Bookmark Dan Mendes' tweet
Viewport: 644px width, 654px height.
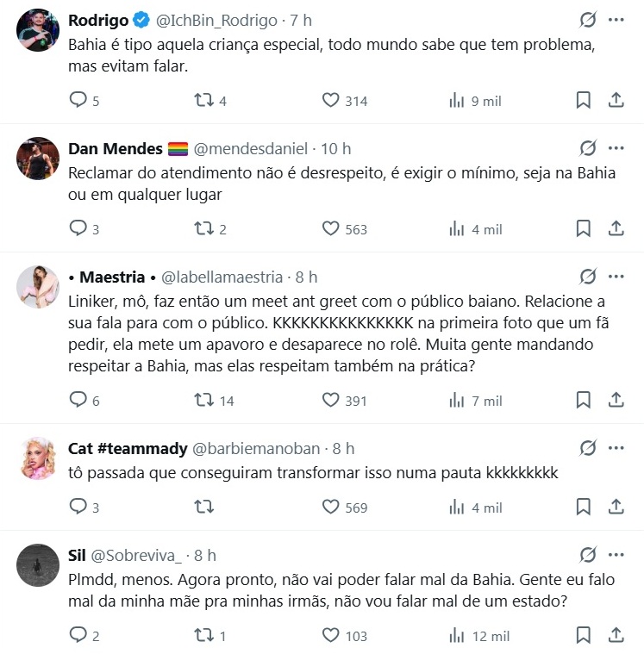point(584,229)
